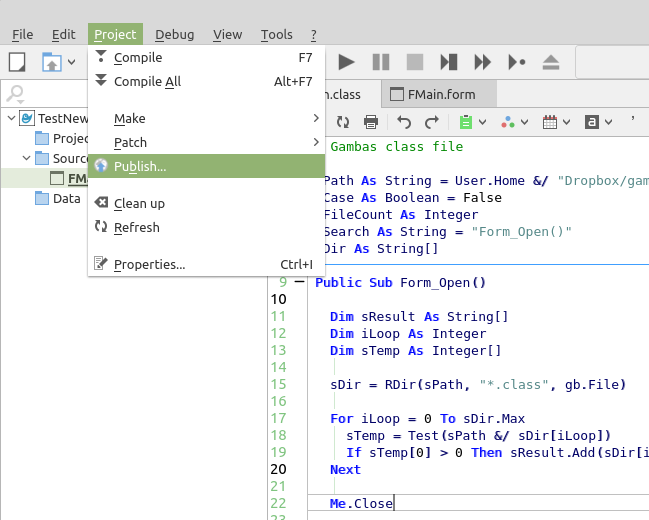Click the 'Public Sub Form_Open()' line
This screenshot has width=649, height=520.
click(x=400, y=283)
